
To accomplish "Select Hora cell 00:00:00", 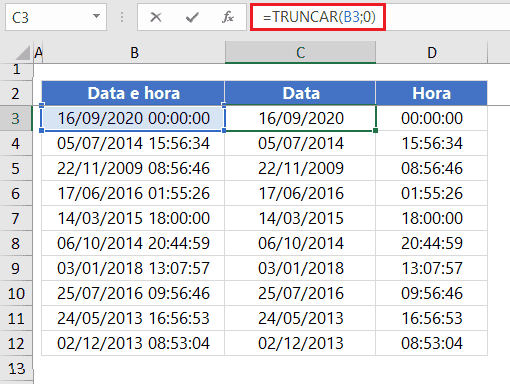I will 432,118.
